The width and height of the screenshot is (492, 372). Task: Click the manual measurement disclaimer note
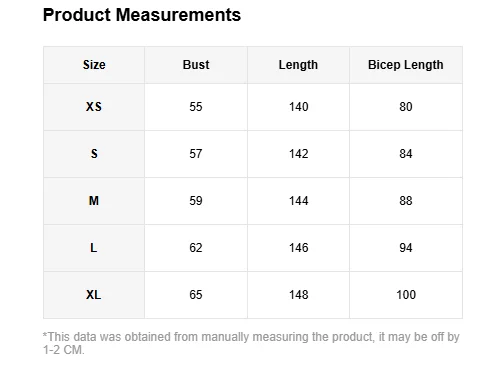pyautogui.click(x=251, y=343)
